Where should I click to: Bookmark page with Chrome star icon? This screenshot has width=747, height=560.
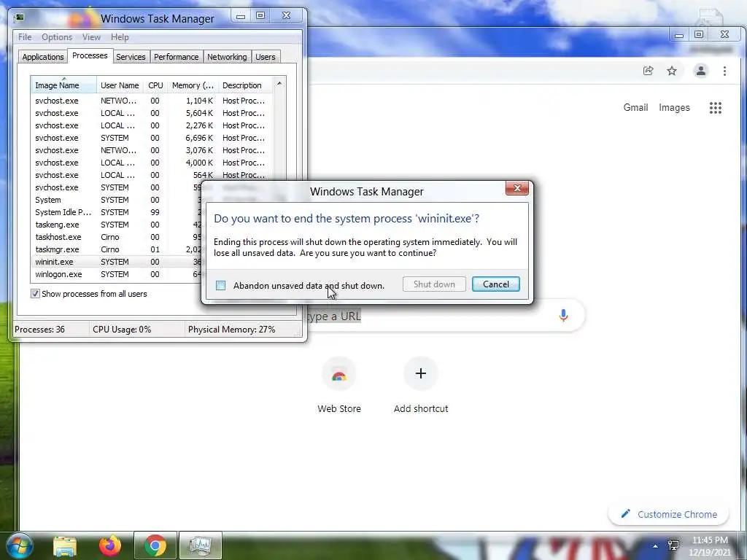coord(672,71)
